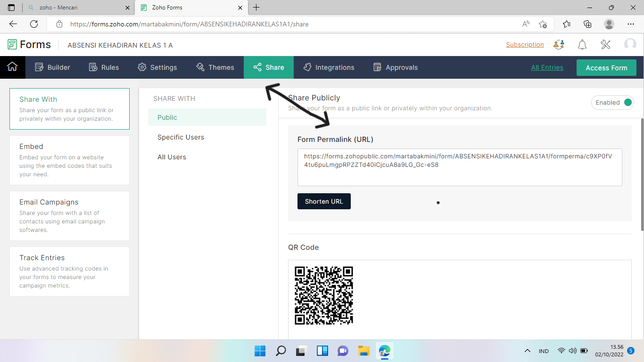Select the Email Campaigns card

(x=69, y=216)
